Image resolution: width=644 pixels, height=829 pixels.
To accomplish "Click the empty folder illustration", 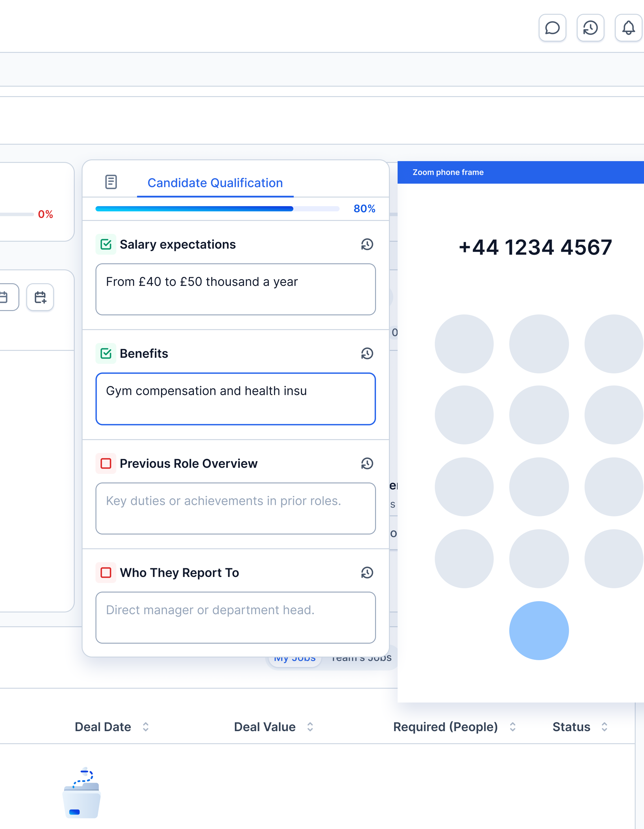I will click(x=82, y=793).
